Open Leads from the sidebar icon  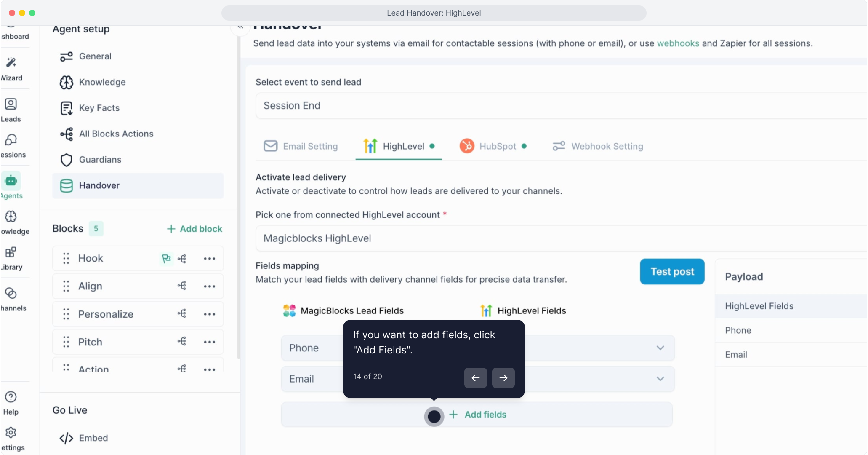[x=11, y=104]
